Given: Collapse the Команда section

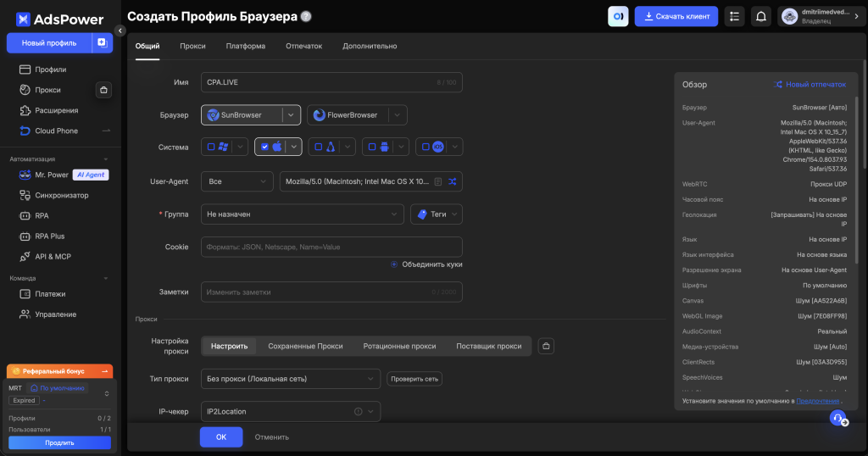Looking at the screenshot, I should pos(106,278).
